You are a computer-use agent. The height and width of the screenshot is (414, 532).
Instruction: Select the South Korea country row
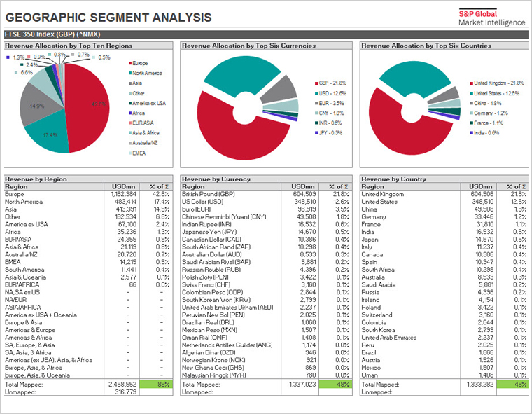pos(444,330)
